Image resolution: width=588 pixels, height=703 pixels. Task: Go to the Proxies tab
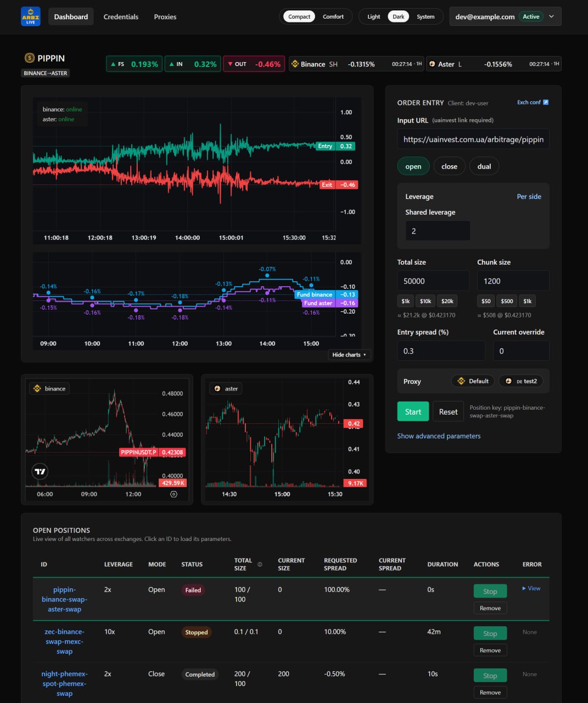pyautogui.click(x=165, y=16)
